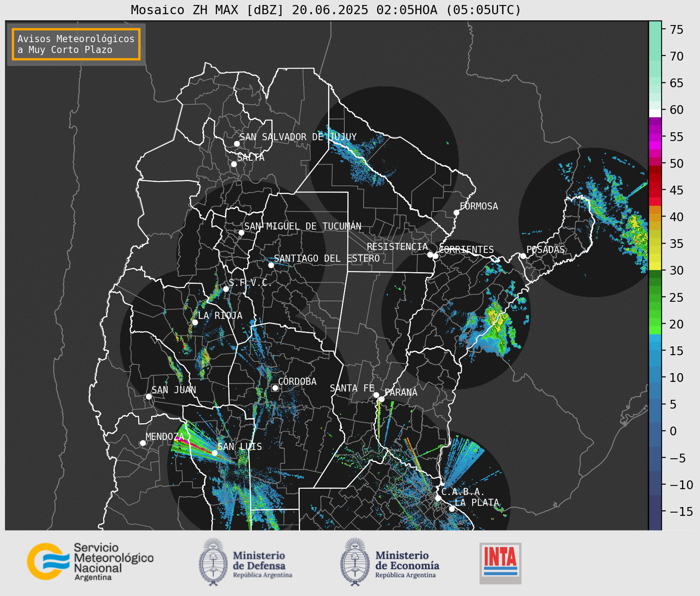Click the INTA logo
700x596 pixels.
coord(500,563)
